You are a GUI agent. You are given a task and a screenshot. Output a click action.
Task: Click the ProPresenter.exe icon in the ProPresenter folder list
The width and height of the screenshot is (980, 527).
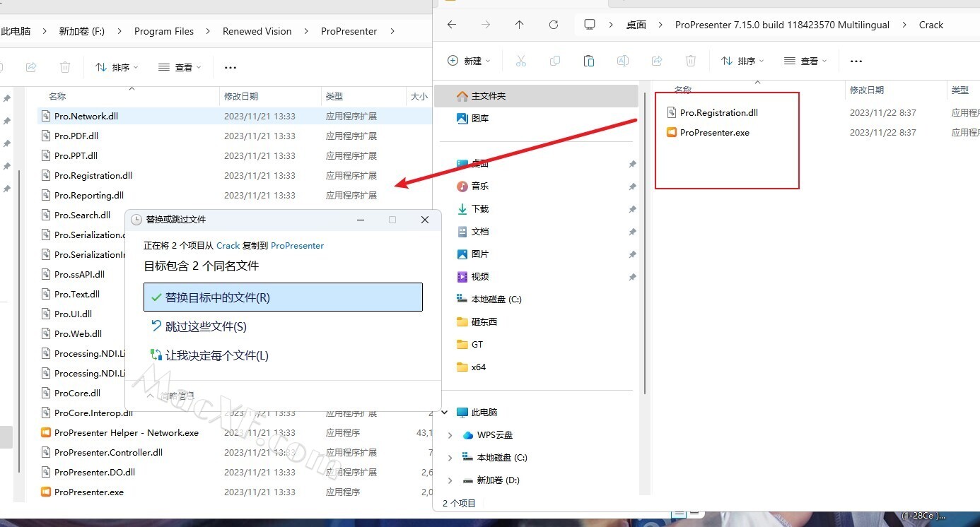tap(46, 492)
